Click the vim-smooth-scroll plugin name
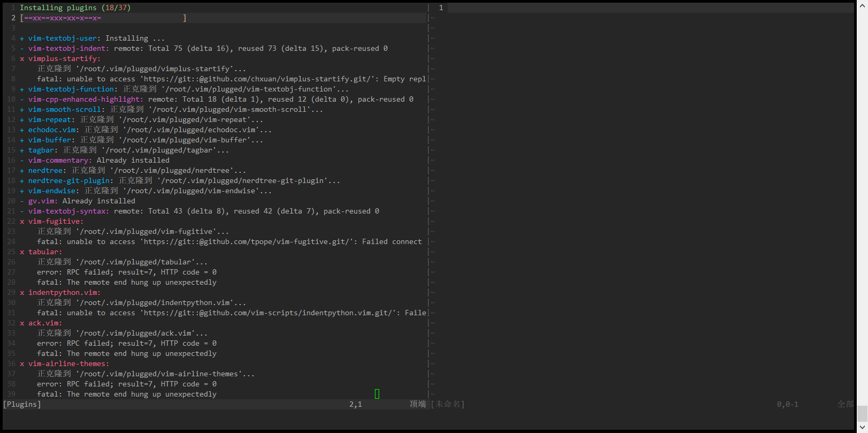This screenshot has height=433, width=868. click(65, 109)
